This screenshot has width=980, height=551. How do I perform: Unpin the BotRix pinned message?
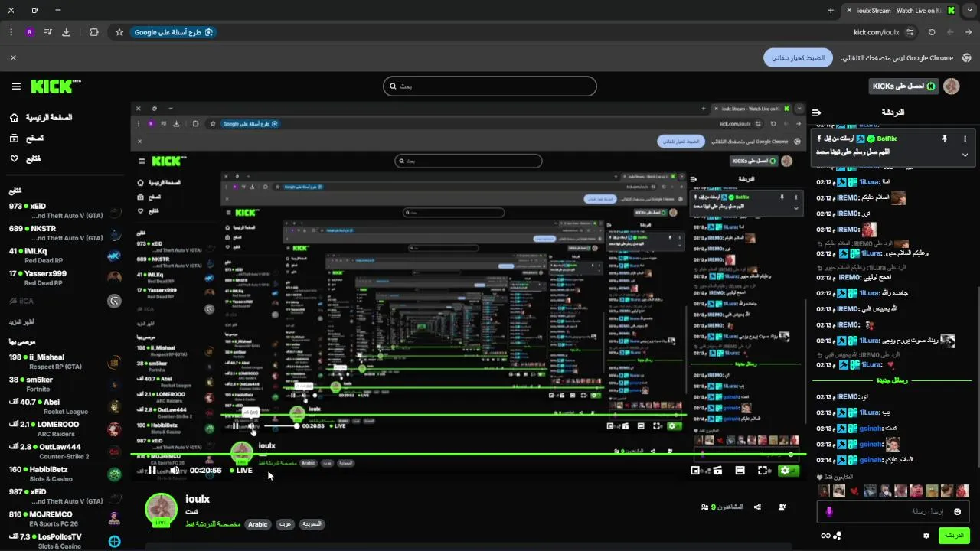945,139
